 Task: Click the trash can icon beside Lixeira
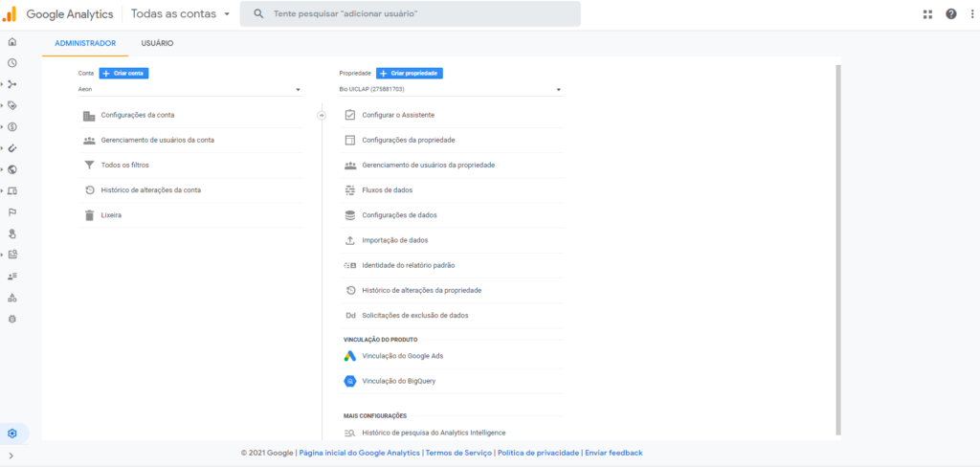click(x=89, y=215)
